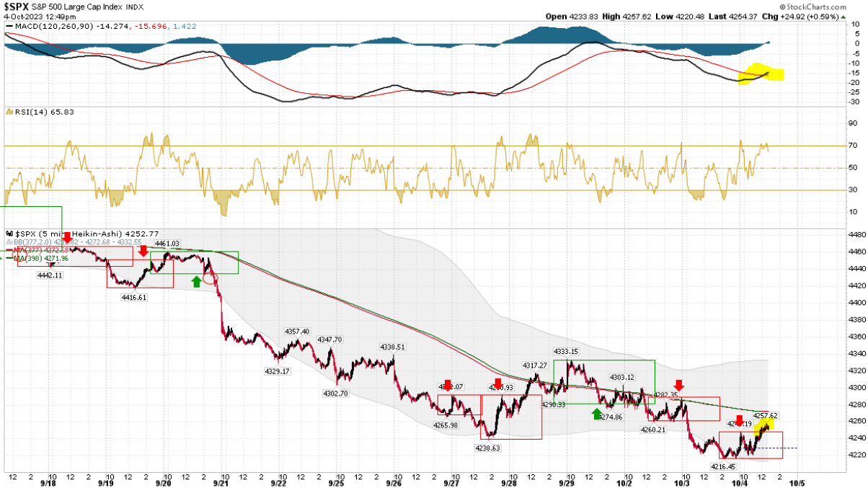The width and height of the screenshot is (868, 488).
Task: Click the 4347.70 price label
Action: pos(329,340)
